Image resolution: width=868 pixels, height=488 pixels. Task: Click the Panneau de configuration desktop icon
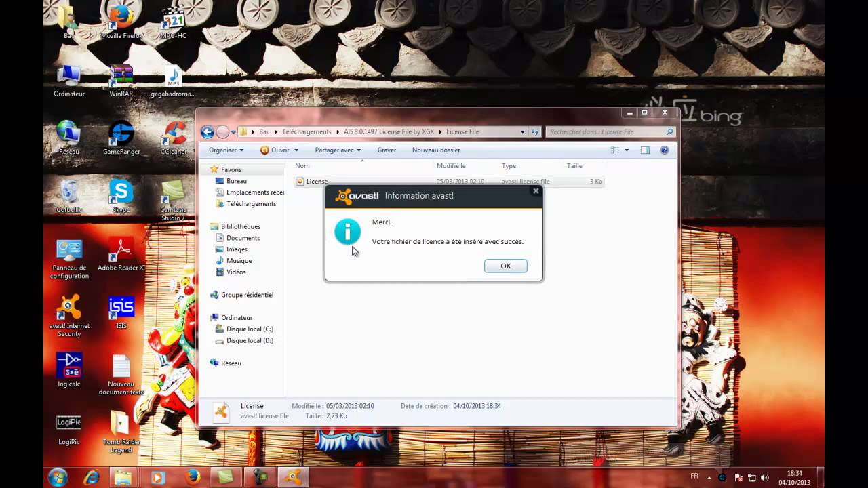click(69, 258)
